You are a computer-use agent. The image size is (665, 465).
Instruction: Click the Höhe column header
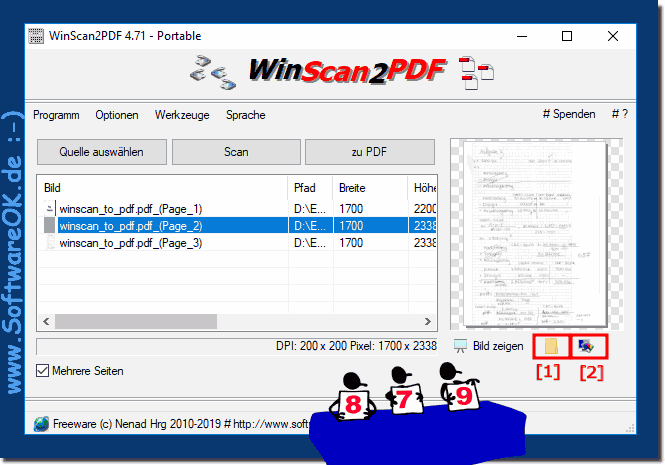point(423,188)
